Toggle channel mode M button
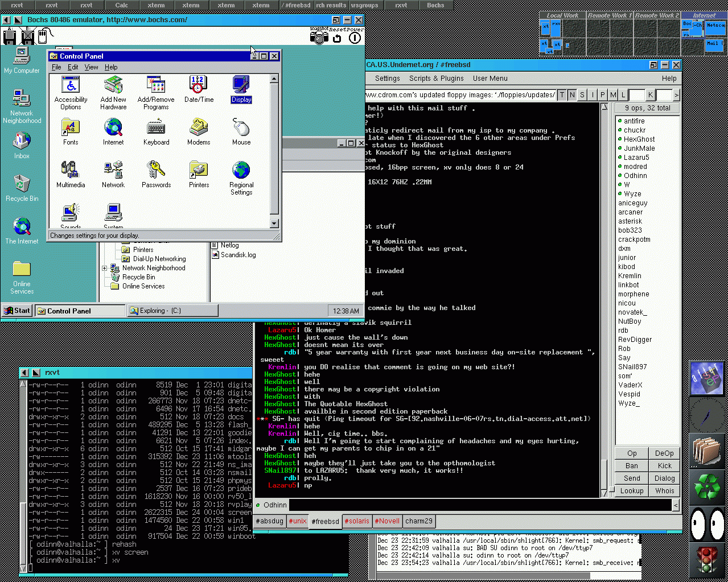Viewport: 728px width, 582px height. pyautogui.click(x=613, y=95)
